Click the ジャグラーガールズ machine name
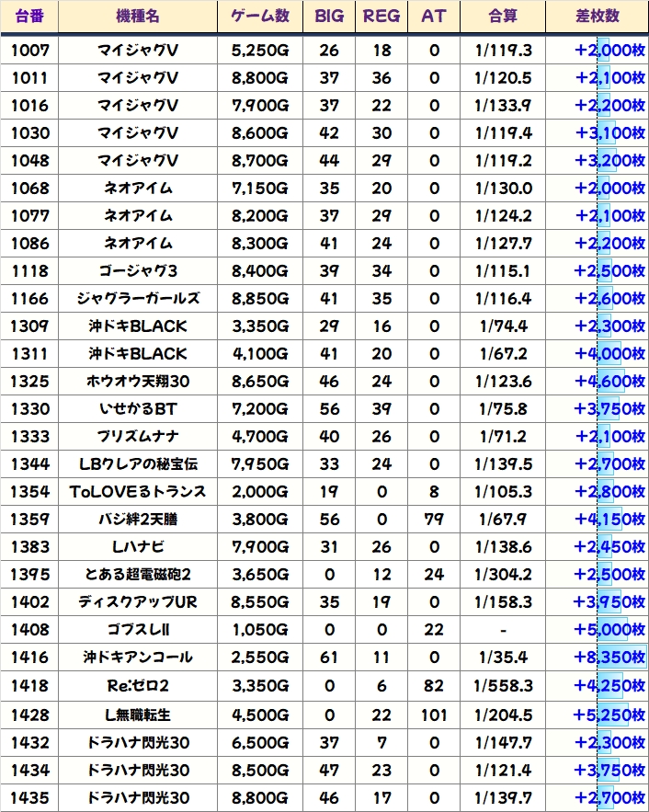Screen dimensions: 649x812 tap(137, 299)
